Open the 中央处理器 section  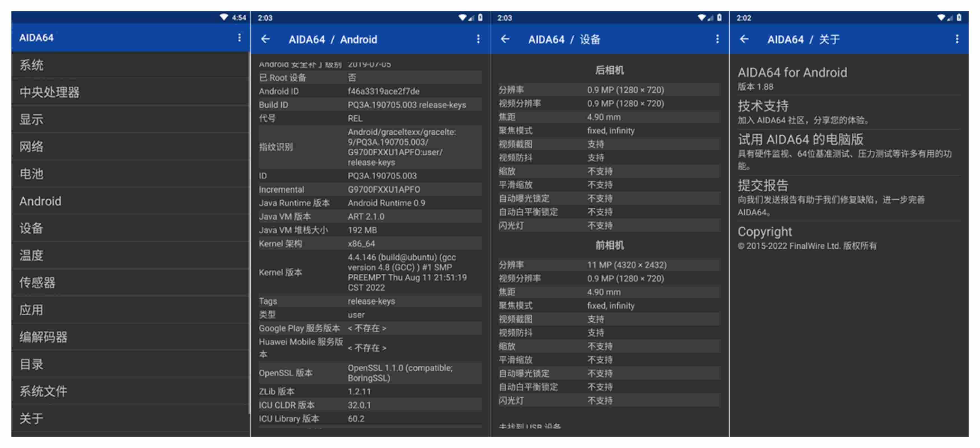[x=50, y=92]
